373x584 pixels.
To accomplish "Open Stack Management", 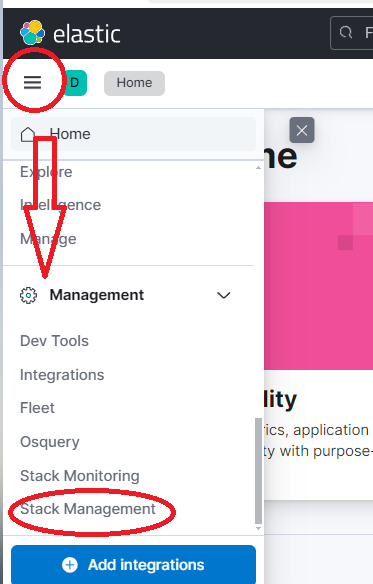I will tap(88, 509).
